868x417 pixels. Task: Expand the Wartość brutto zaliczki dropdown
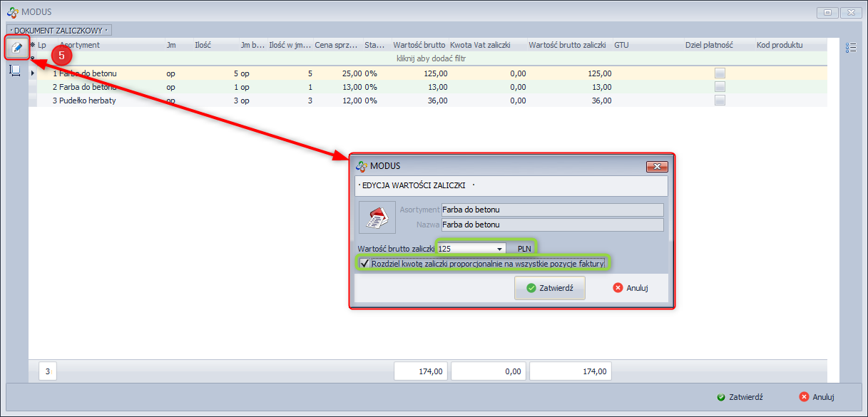point(500,249)
